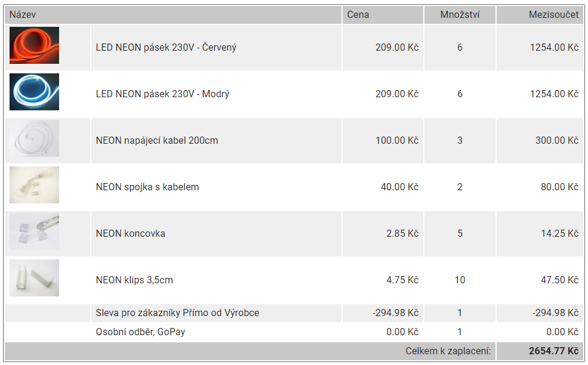Click the total amount 2654.77 Kč
Screen dimensions: 588x365
(553, 351)
